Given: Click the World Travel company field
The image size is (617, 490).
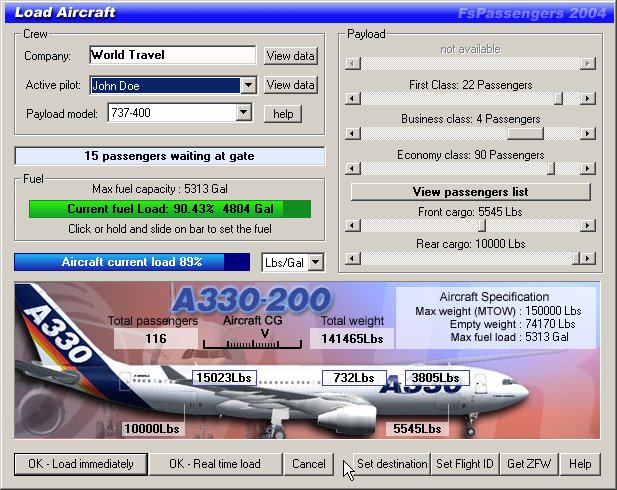Looking at the screenshot, I should (x=172, y=55).
